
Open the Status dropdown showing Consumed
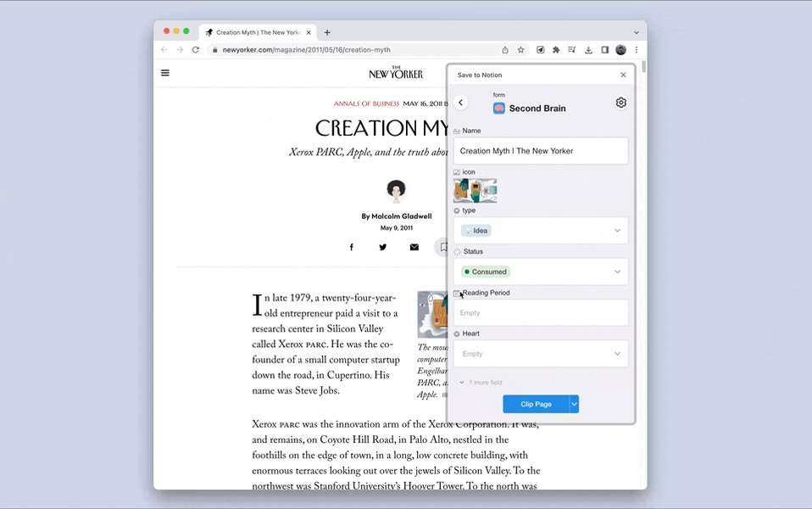[x=541, y=271]
